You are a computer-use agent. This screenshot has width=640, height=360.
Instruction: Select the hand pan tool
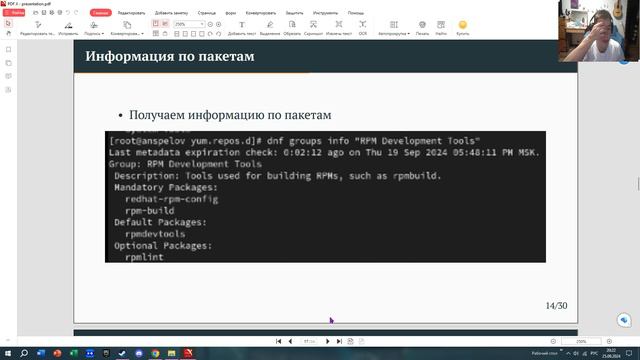(8, 33)
